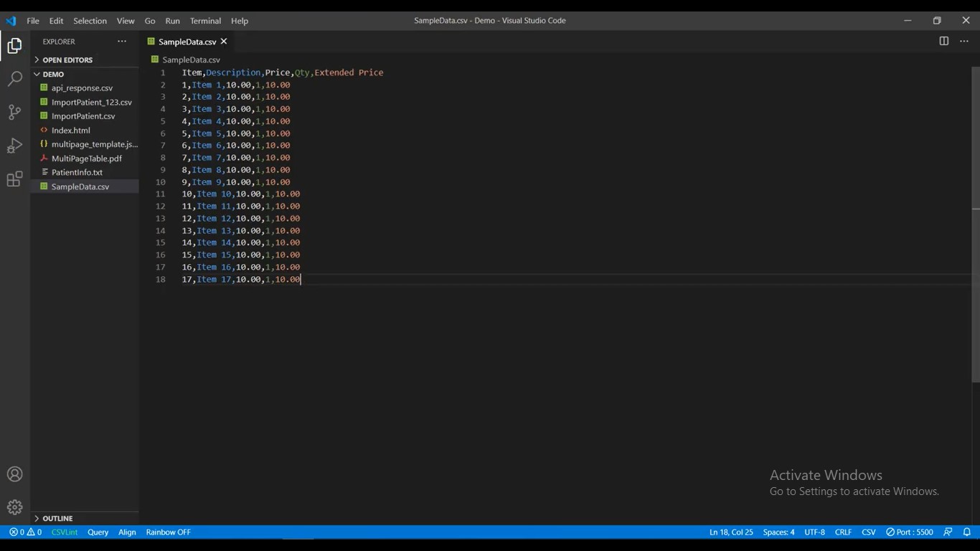Screen dimensions: 980x551
Task: Toggle Rainbow OFF in the status bar
Action: coord(168,532)
